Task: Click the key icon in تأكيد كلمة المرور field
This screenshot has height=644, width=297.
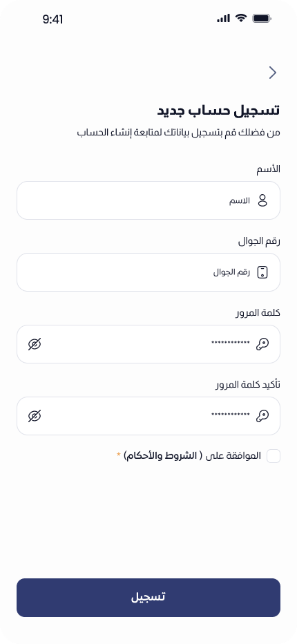Action: tap(262, 416)
